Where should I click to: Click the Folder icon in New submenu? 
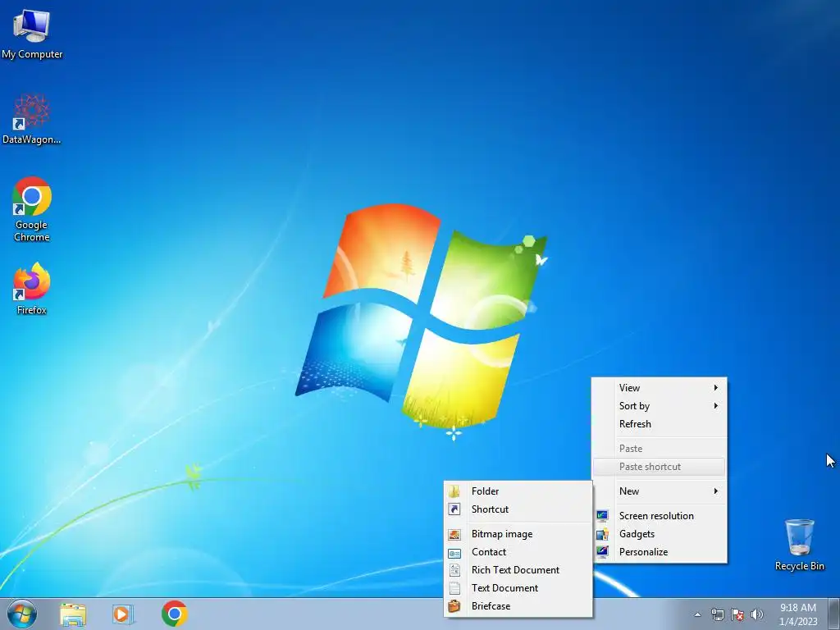[454, 491]
